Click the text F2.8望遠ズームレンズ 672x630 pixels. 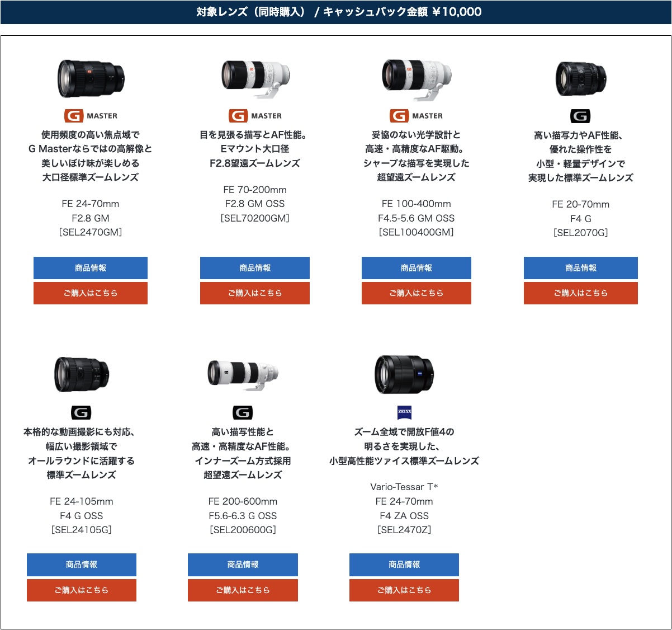[x=255, y=163]
